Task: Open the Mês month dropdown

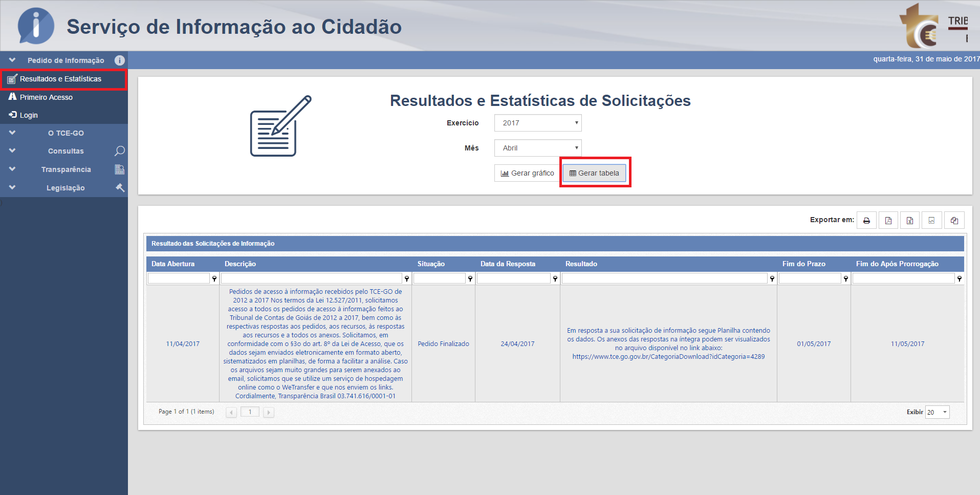Action: pos(538,148)
